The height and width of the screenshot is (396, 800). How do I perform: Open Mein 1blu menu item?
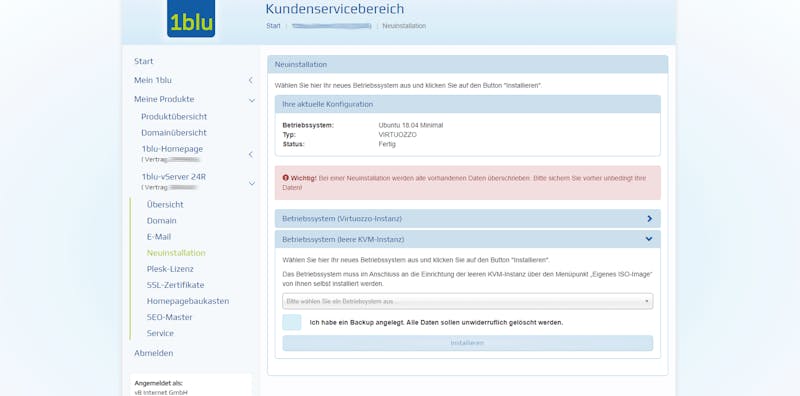point(153,80)
